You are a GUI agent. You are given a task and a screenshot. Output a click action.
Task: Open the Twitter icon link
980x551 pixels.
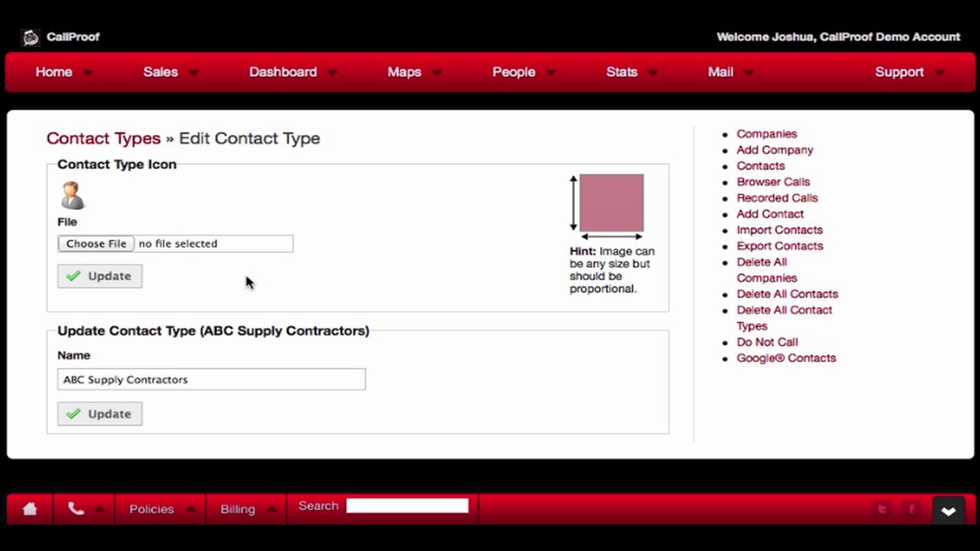pos(883,509)
